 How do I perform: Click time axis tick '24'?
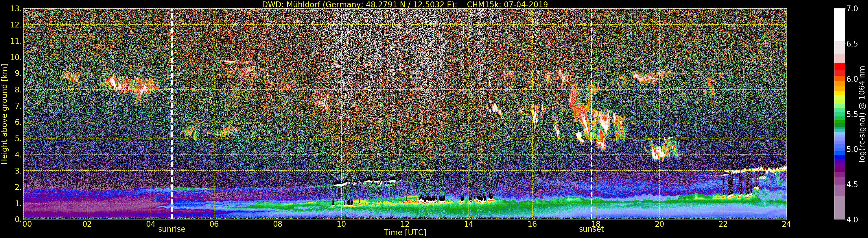coord(786,224)
